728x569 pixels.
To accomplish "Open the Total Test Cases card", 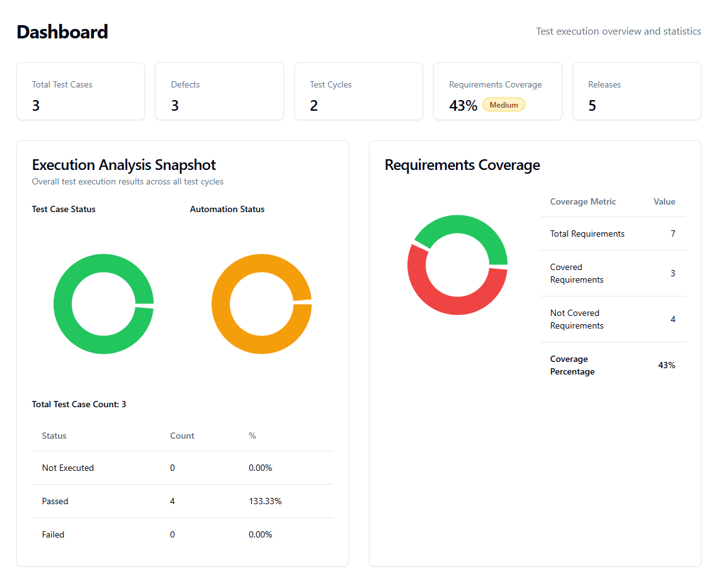I will coord(81,91).
